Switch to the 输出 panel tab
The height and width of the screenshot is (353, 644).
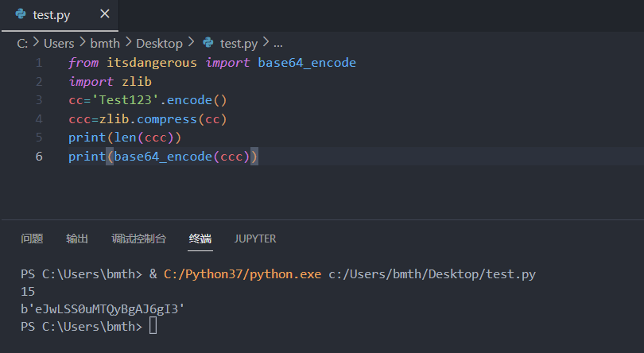[x=77, y=239]
